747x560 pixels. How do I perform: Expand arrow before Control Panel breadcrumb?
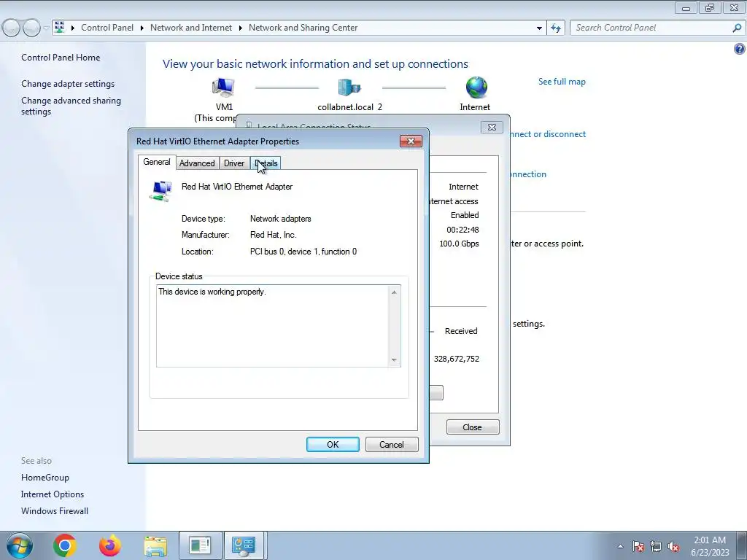tap(73, 28)
